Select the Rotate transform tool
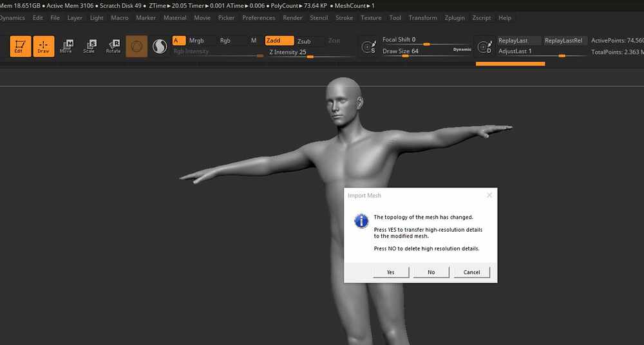This screenshot has height=345, width=644. [113, 46]
